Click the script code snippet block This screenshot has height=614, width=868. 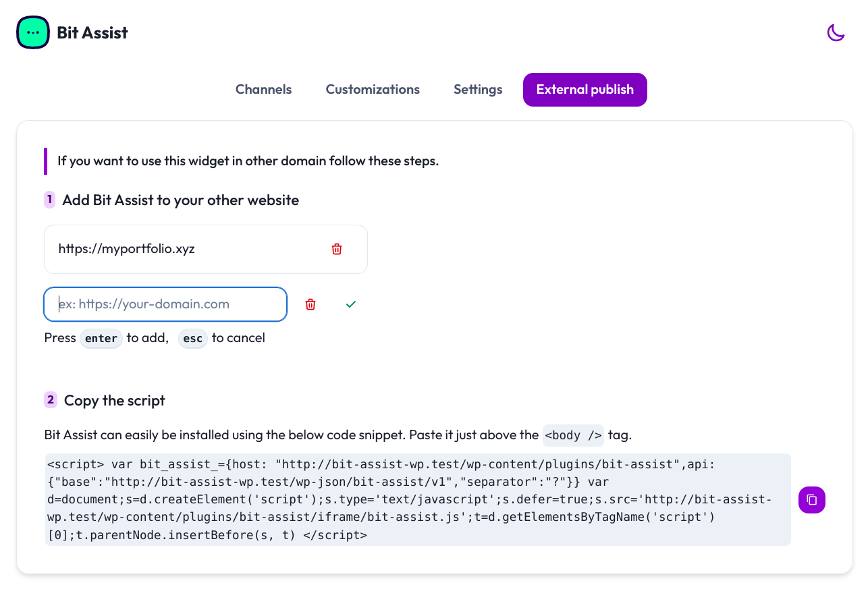point(418,500)
